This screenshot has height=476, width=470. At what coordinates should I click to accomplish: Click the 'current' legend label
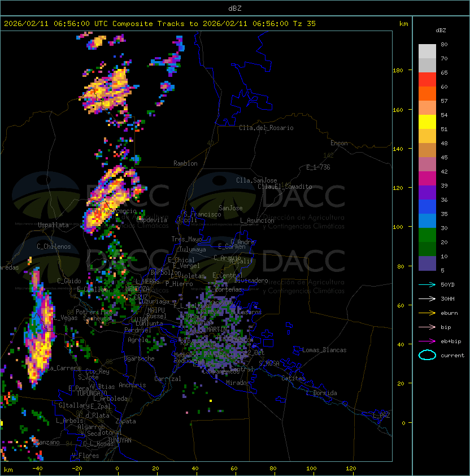[452, 355]
